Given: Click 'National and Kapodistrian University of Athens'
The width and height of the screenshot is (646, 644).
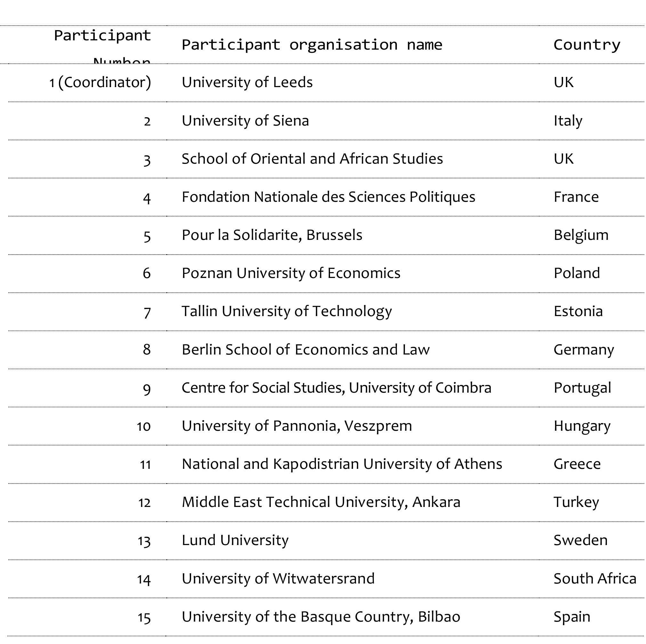Looking at the screenshot, I should (x=342, y=464).
